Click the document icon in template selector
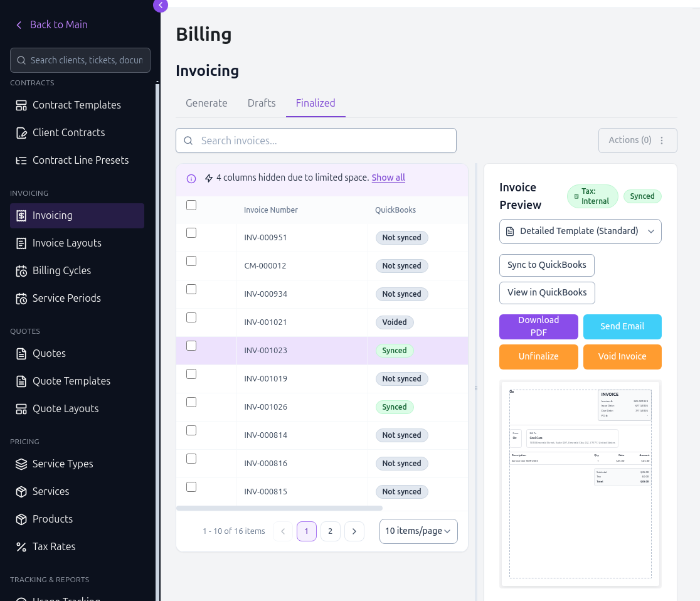 point(510,231)
